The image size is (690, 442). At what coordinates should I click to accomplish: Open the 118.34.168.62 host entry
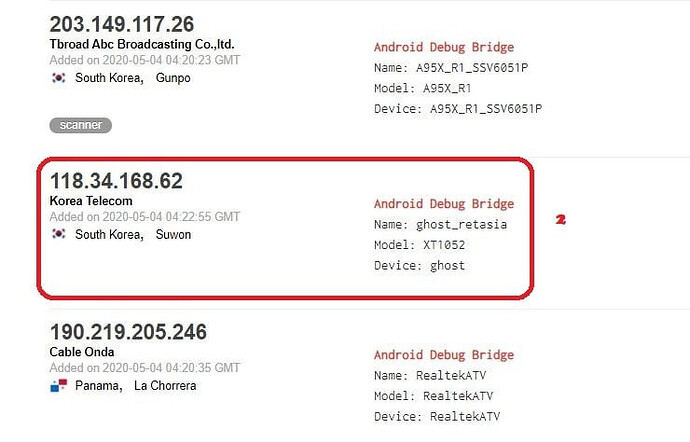116,181
